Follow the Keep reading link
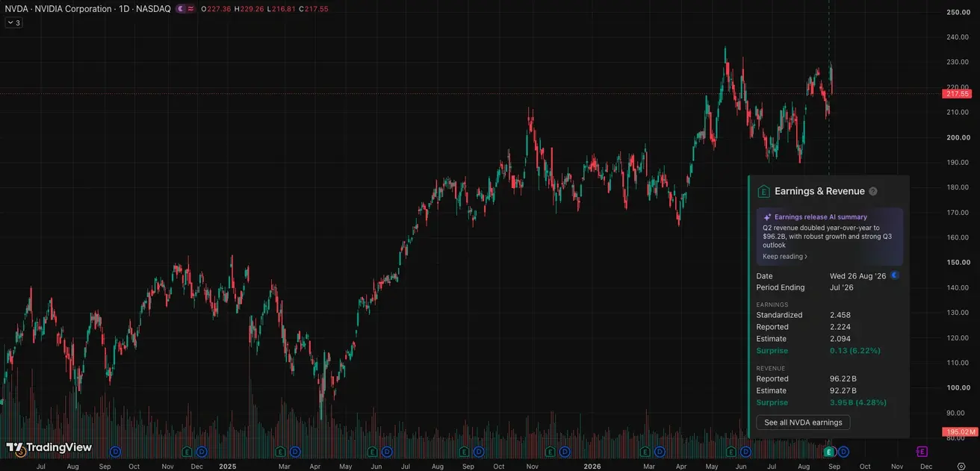 tap(785, 257)
